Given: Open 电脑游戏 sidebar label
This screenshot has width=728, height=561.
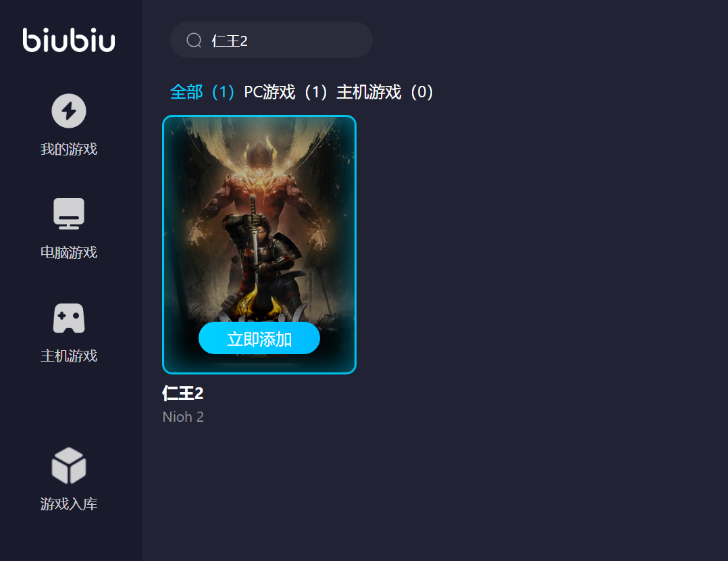Looking at the screenshot, I should 69,252.
